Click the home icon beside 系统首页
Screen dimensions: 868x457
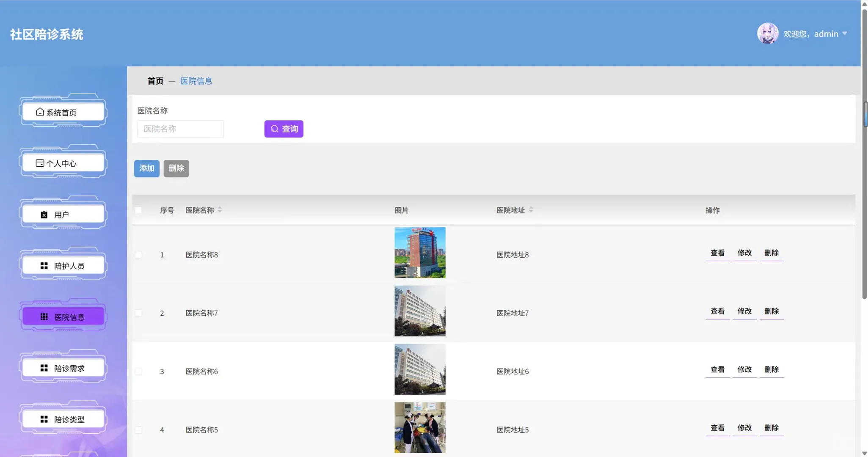tap(40, 112)
